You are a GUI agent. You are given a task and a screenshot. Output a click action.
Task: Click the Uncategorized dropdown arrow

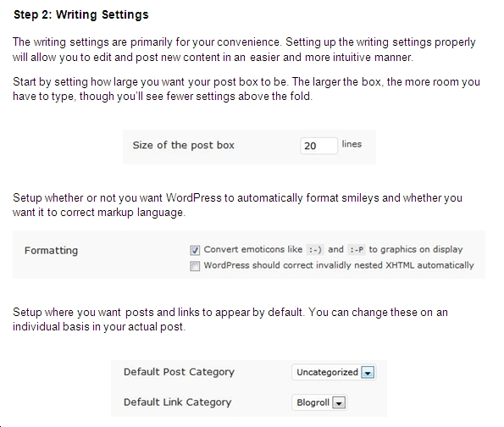pyautogui.click(x=368, y=373)
